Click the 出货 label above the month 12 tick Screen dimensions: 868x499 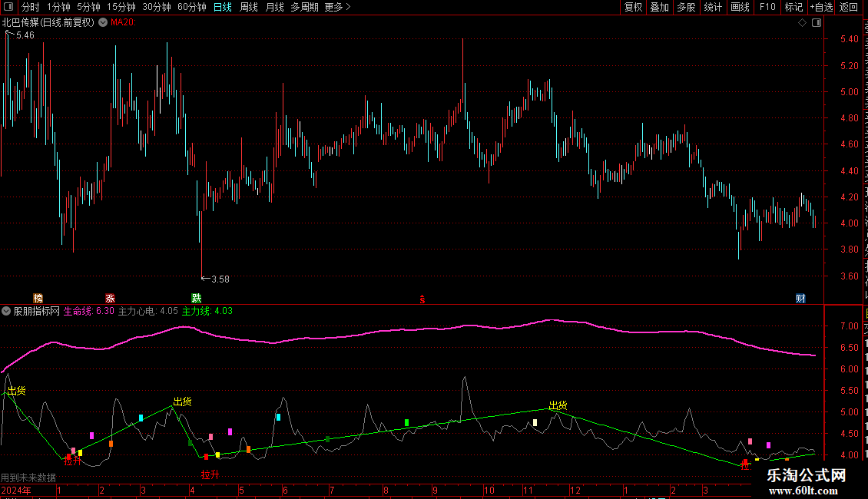(558, 405)
